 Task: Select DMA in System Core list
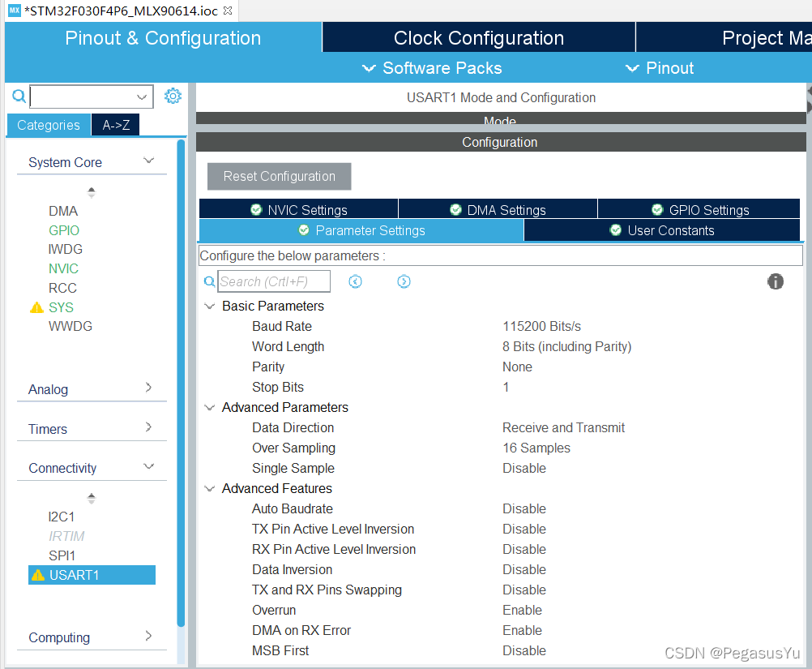[x=63, y=211]
